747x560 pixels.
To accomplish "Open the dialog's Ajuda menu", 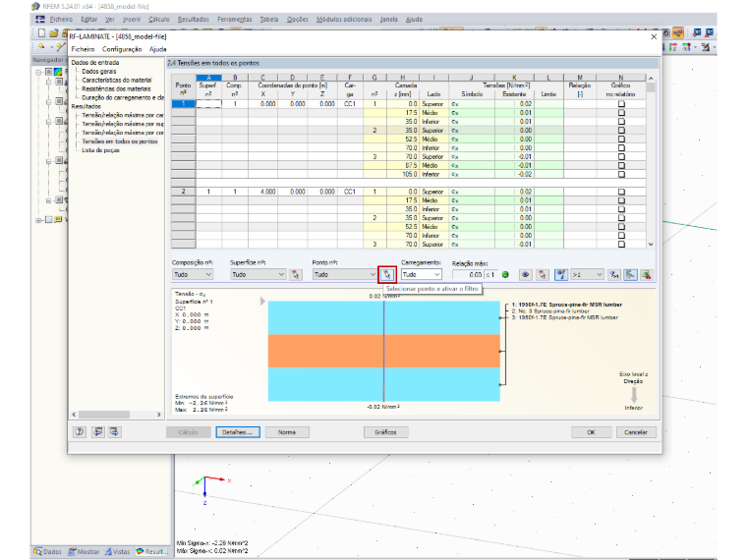I will [157, 49].
